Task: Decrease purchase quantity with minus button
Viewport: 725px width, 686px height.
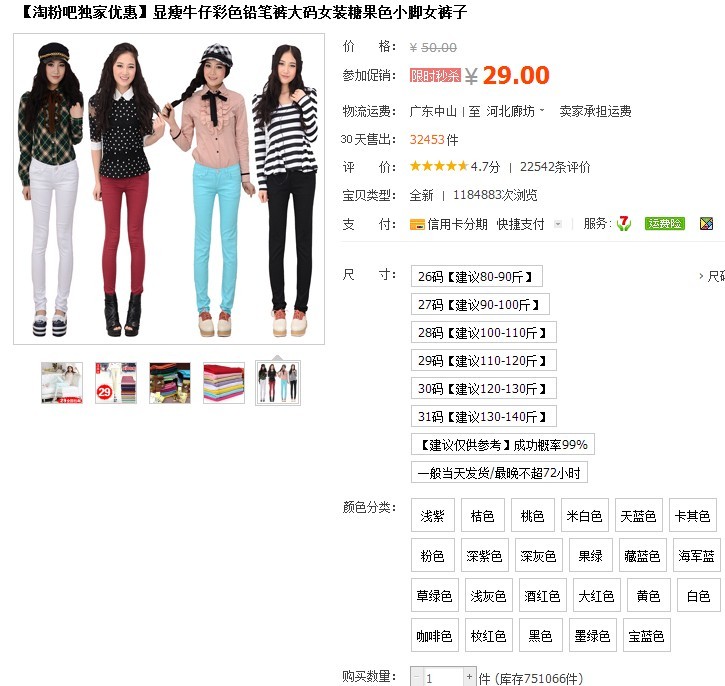Action: coord(417,677)
